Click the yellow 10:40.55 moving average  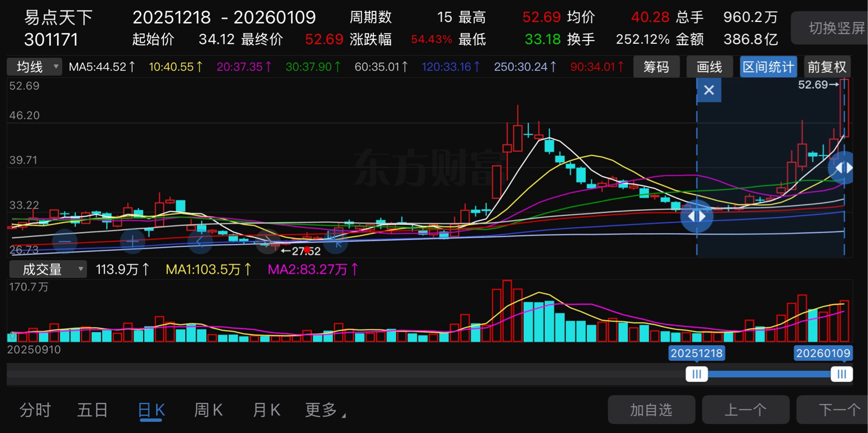pyautogui.click(x=176, y=67)
